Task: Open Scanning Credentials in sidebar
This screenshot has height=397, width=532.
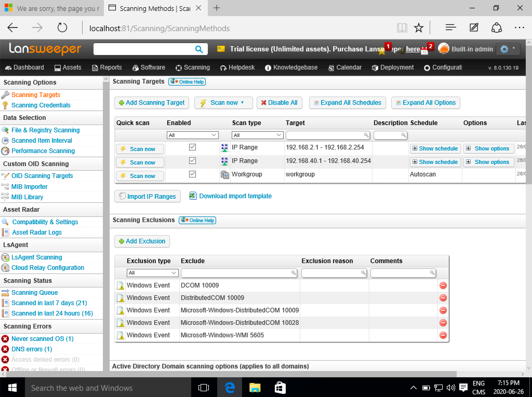Action: pos(41,105)
